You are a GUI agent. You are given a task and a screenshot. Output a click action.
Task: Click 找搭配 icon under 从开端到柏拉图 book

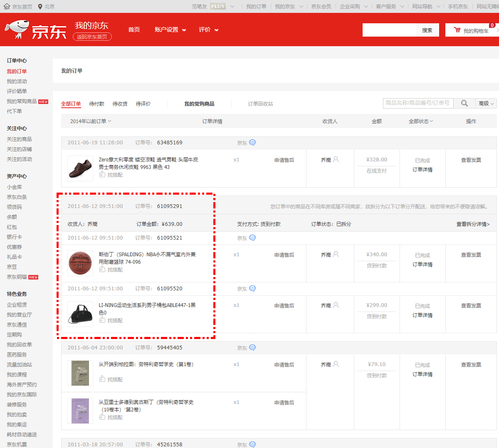[102, 379]
